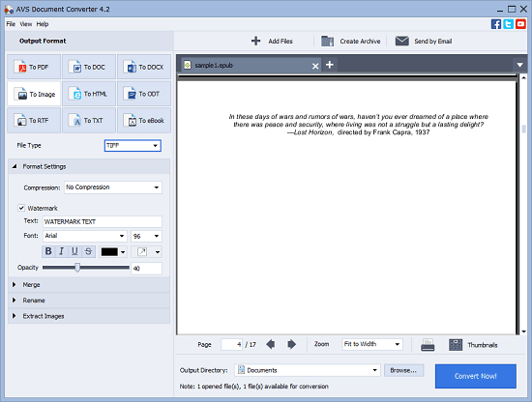The height and width of the screenshot is (402, 532).
Task: Toggle Bold watermark text style
Action: point(48,251)
